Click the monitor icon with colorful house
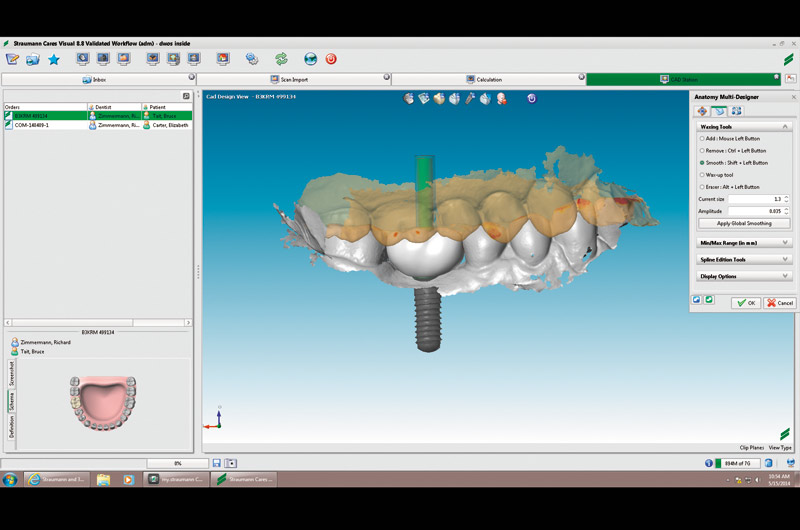The height and width of the screenshot is (530, 800). tap(222, 59)
